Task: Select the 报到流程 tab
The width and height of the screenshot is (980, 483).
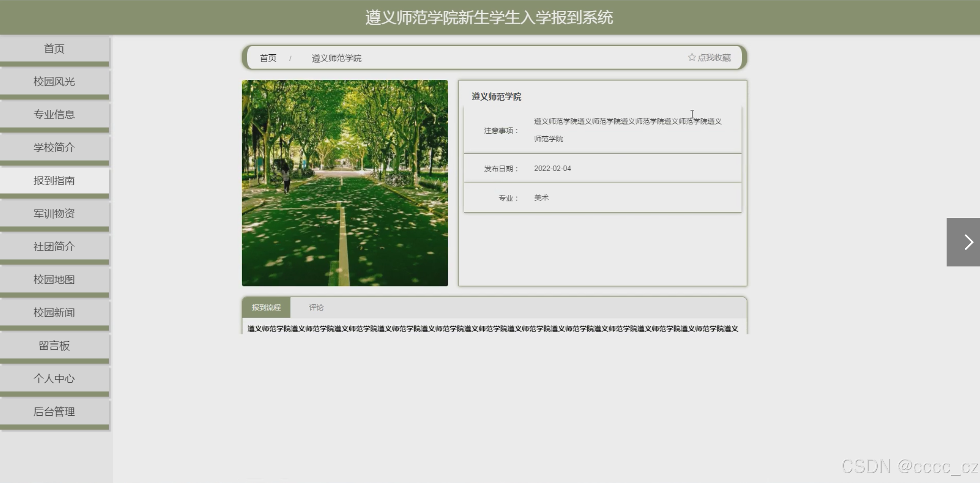Action: tap(266, 308)
